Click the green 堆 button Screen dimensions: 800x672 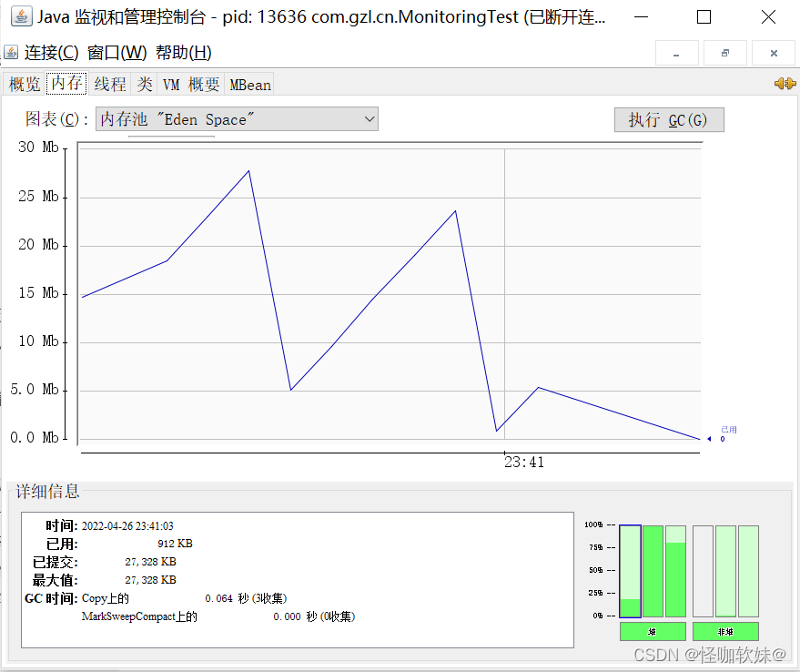coord(653,632)
